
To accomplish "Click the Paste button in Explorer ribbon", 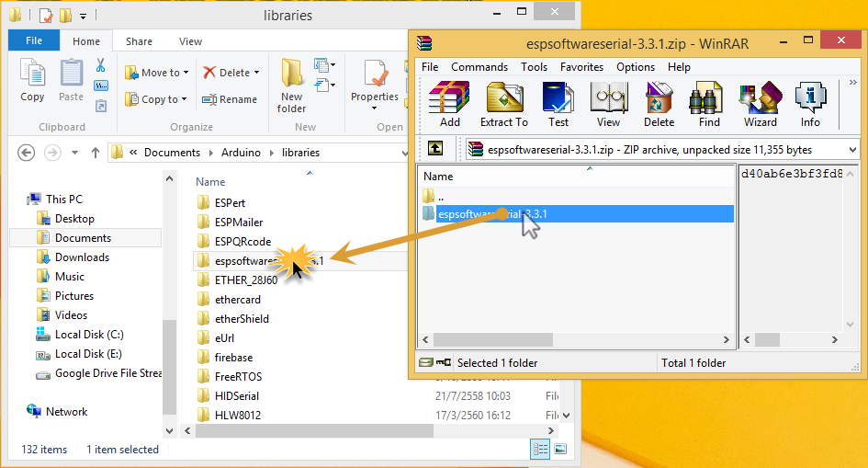I will pyautogui.click(x=72, y=80).
